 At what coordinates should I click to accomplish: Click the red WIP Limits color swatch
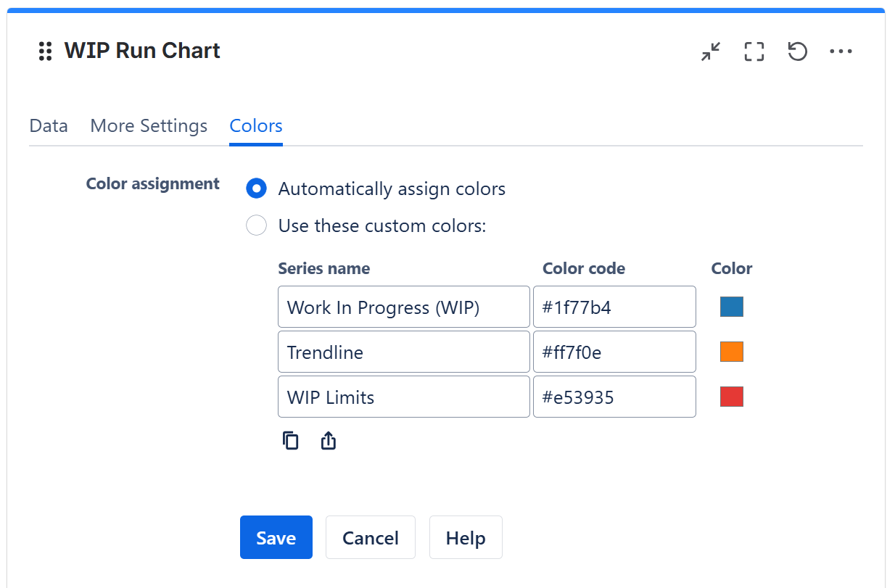pyautogui.click(x=731, y=397)
